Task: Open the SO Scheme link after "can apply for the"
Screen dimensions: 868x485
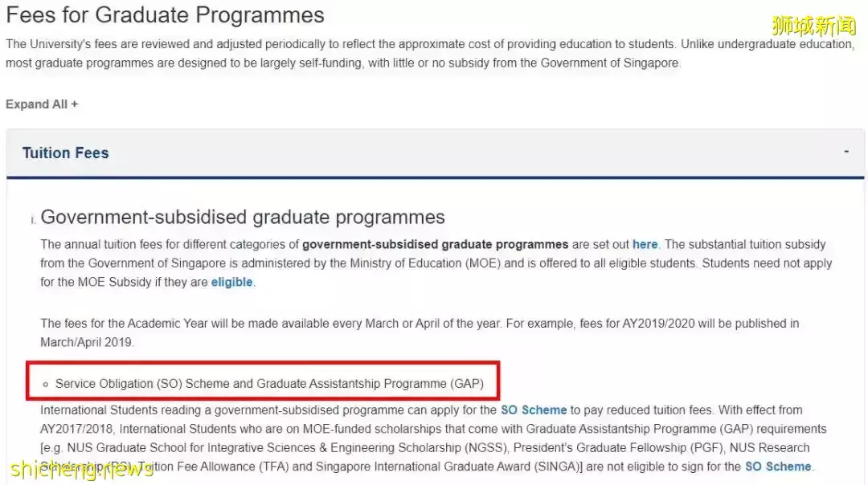Action: point(534,410)
